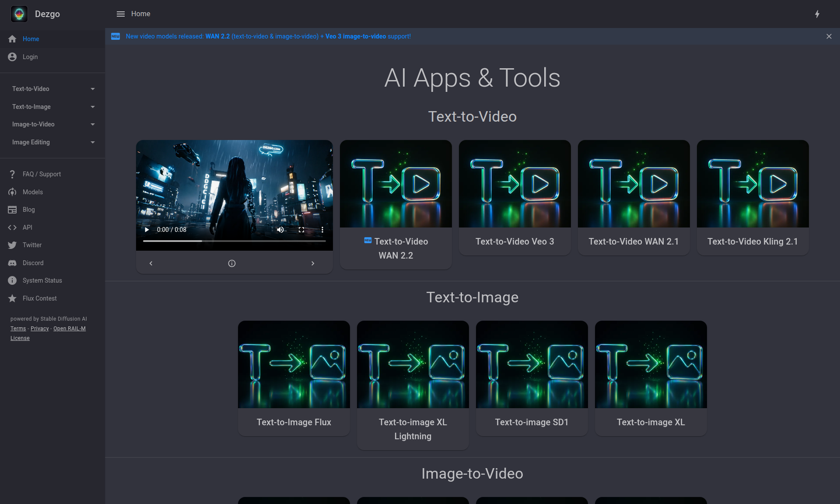Click the Home house icon
The height and width of the screenshot is (504, 840).
click(x=12, y=39)
